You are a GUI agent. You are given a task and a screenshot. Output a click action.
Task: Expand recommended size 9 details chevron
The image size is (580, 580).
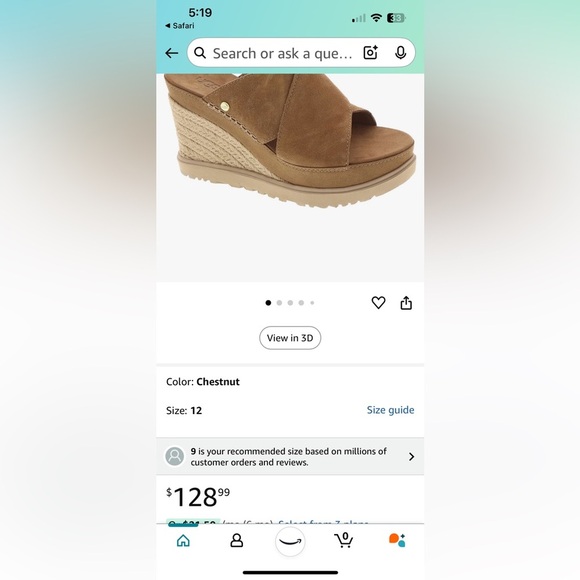(x=411, y=456)
